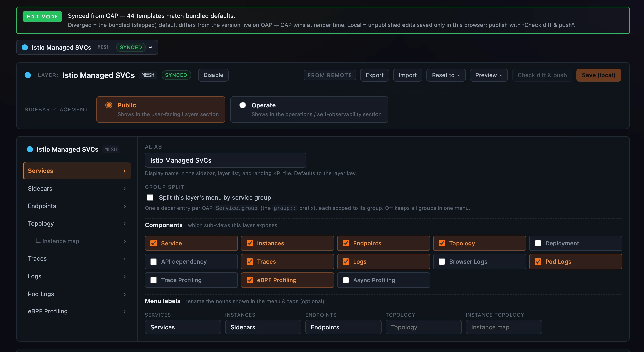Click the blue dot beside the LAYER label
Image resolution: width=644 pixels, height=352 pixels.
point(28,75)
